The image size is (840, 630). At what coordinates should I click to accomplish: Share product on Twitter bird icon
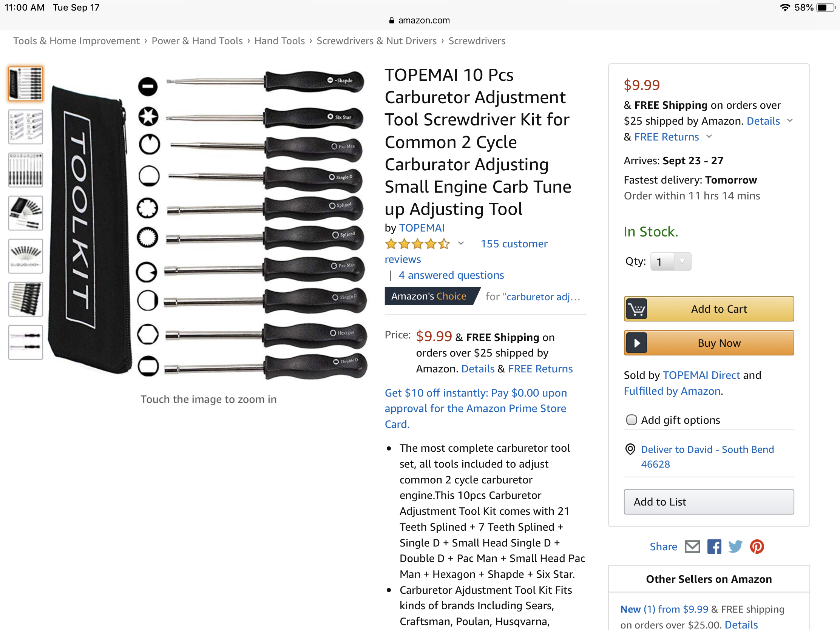[735, 547]
